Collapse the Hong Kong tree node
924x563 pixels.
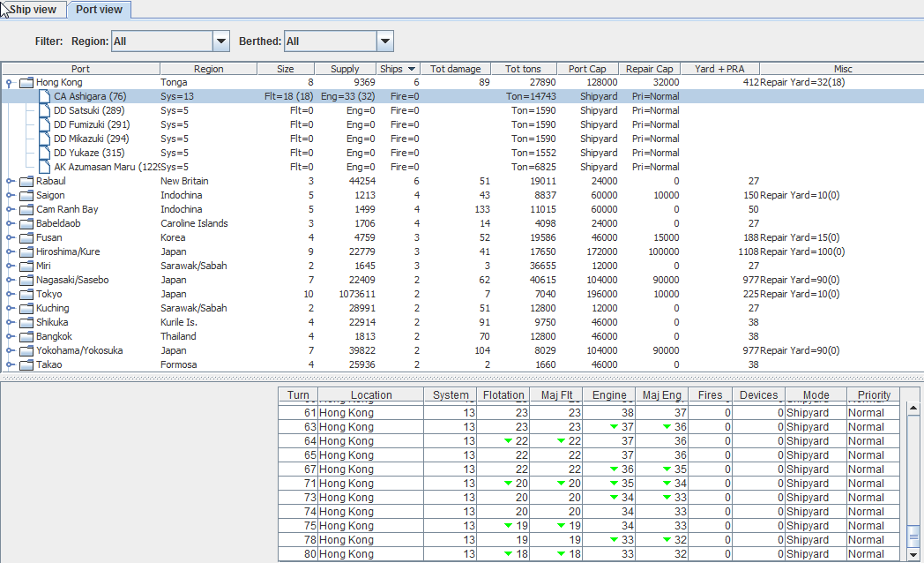tap(10, 82)
